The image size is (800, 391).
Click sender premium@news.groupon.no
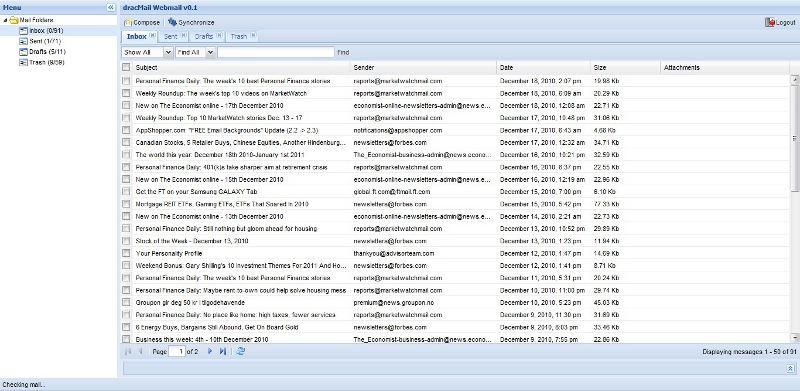click(393, 302)
